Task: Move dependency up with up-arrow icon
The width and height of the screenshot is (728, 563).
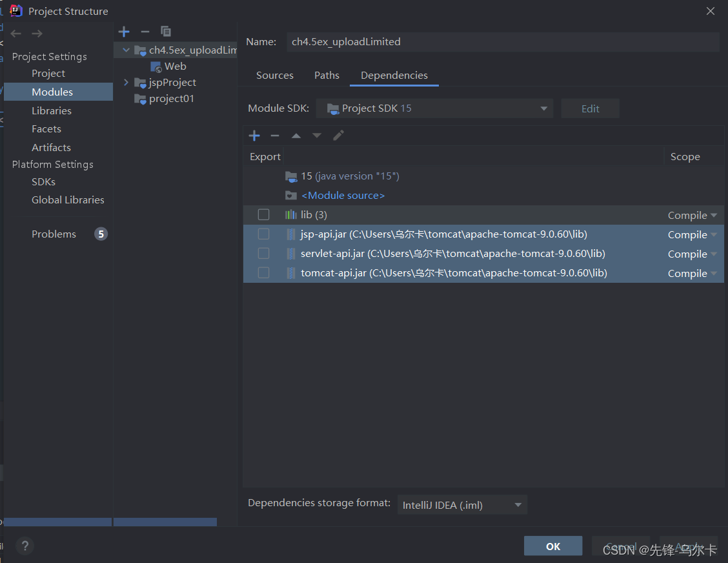Action: coord(296,136)
